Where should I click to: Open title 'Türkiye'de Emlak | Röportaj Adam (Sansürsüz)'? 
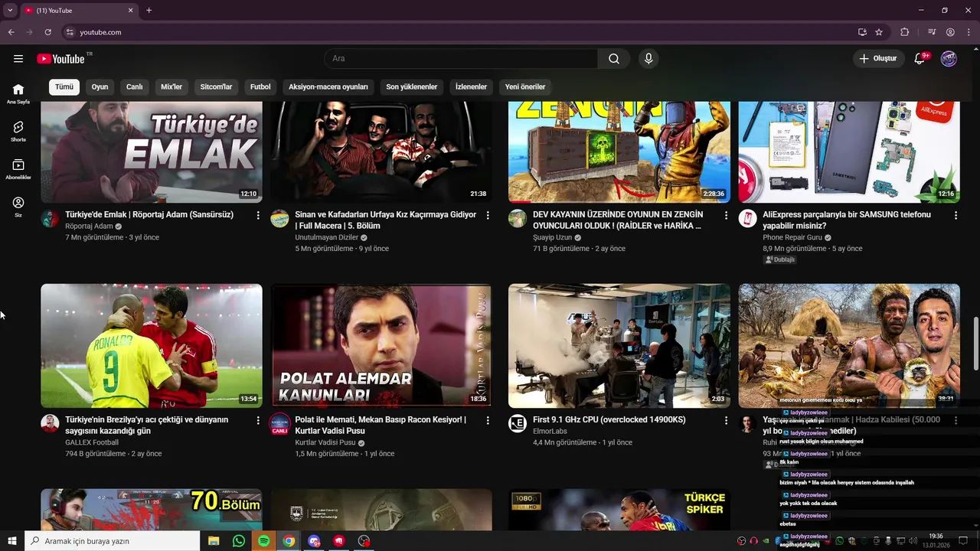pos(149,215)
